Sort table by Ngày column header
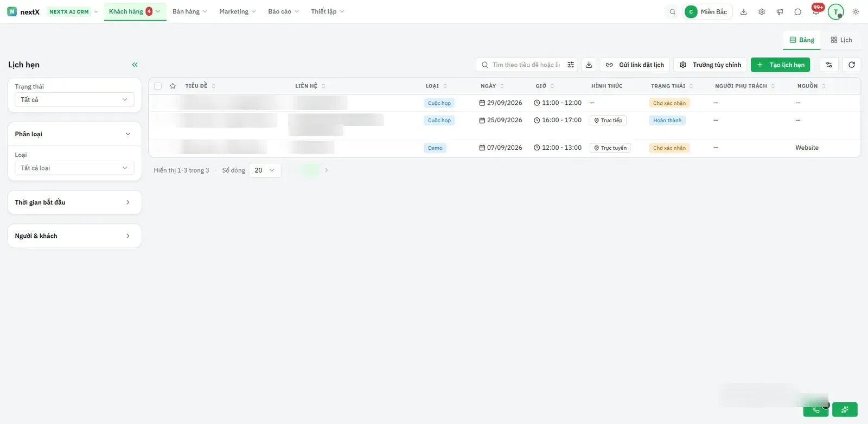This screenshot has height=424, width=868. pos(492,86)
